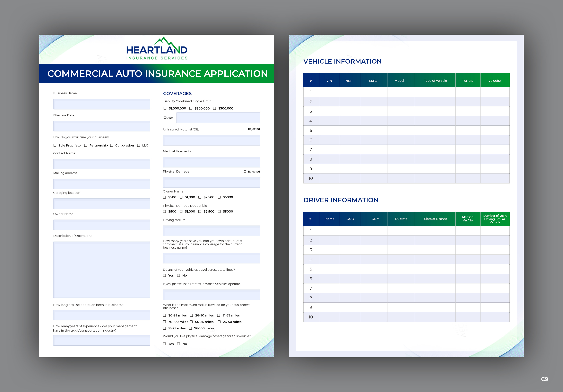Click the Effective Date field
Viewport: 563px width, 392px height.
tap(101, 126)
